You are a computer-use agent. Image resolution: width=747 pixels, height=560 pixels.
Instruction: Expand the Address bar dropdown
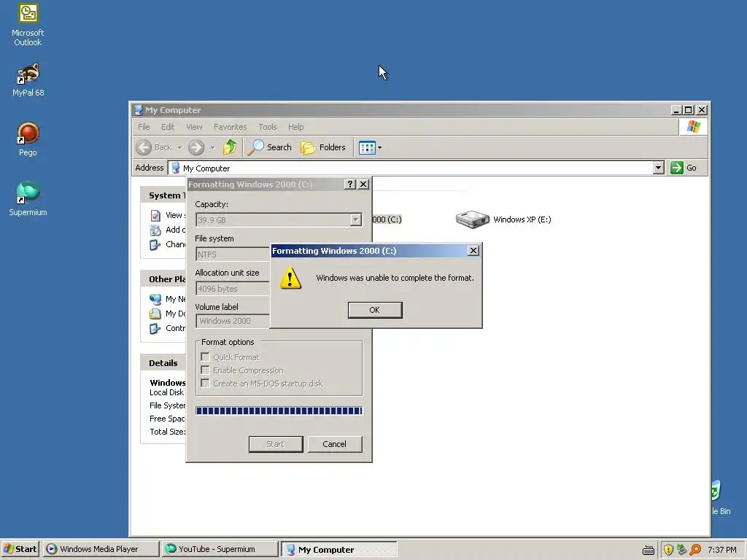(x=659, y=168)
